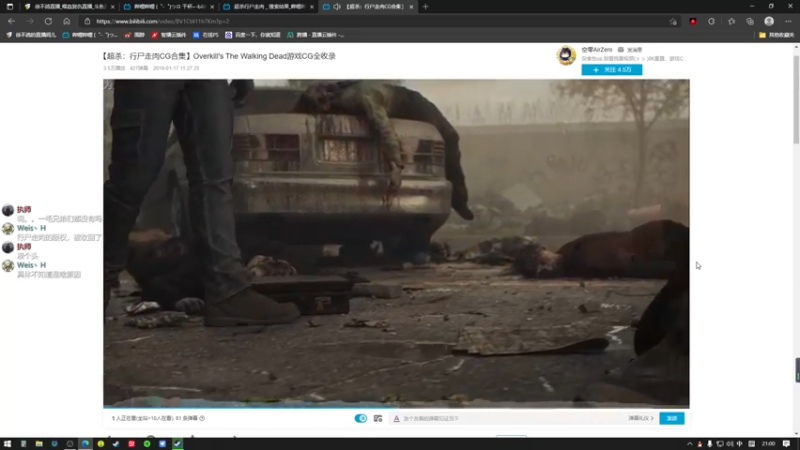Switch to the third search results tab
800x450 pixels.
point(268,7)
